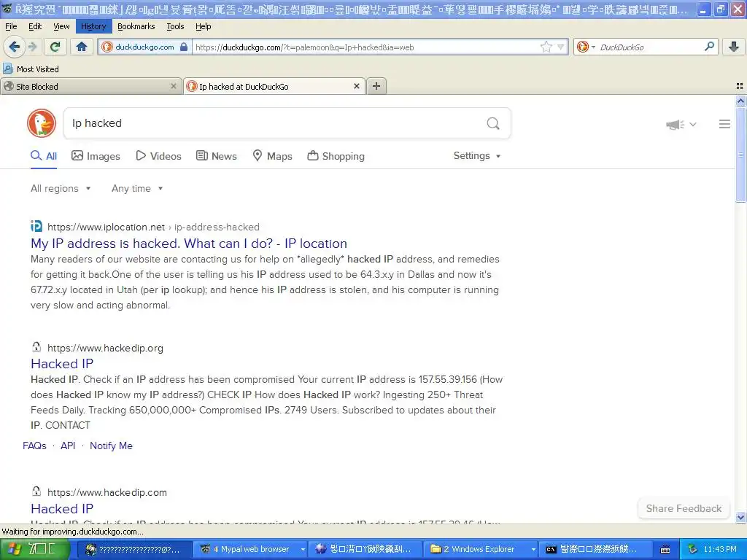Open the File menu

(11, 26)
